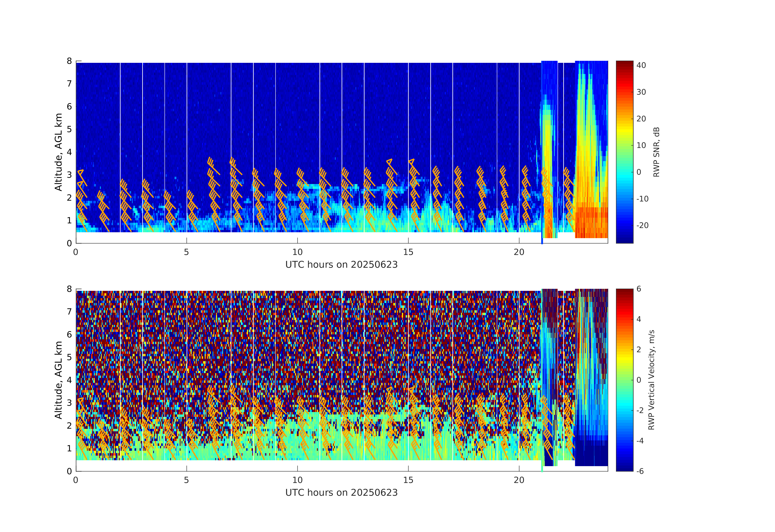This screenshot has width=775, height=532.
Task: Click hour 5 tick in top plot
Action: [186, 252]
